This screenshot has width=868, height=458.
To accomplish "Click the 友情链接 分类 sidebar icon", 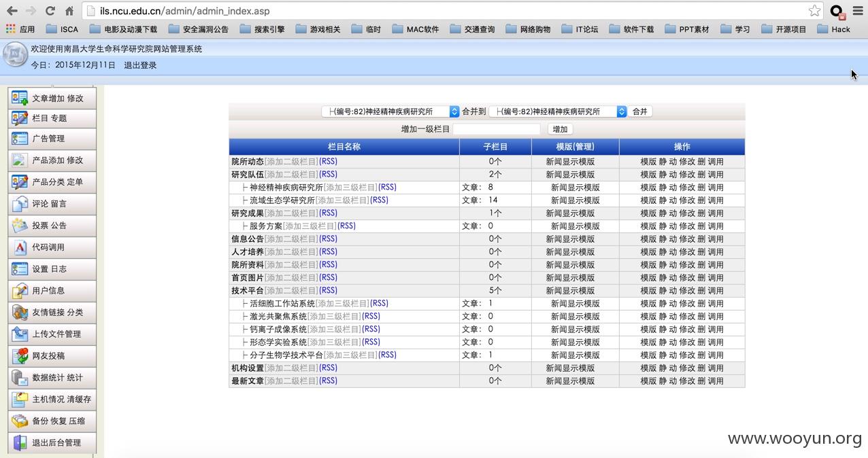I will (x=20, y=313).
